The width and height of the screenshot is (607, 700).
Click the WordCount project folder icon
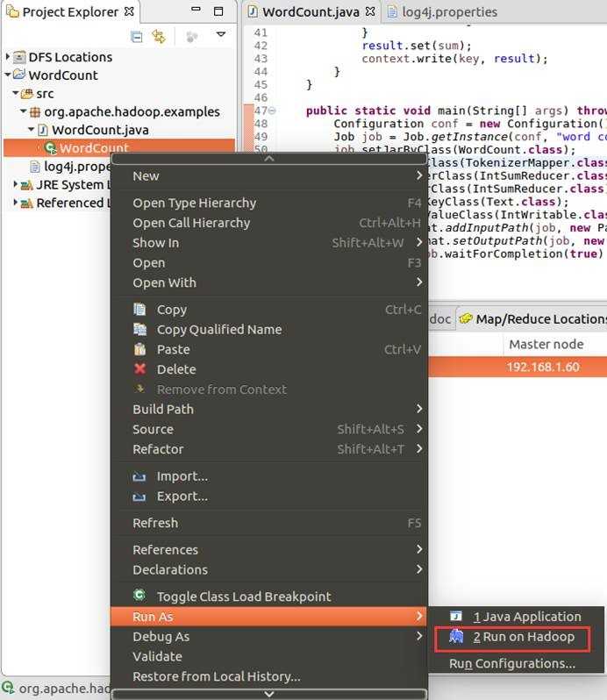pos(19,75)
